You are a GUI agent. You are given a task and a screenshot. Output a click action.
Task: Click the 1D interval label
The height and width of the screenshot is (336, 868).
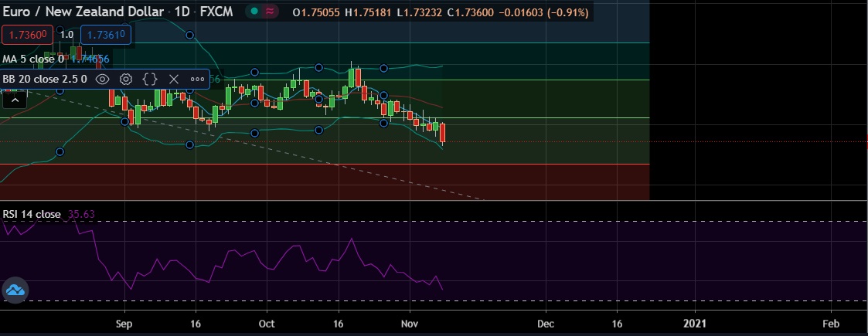[x=181, y=12]
